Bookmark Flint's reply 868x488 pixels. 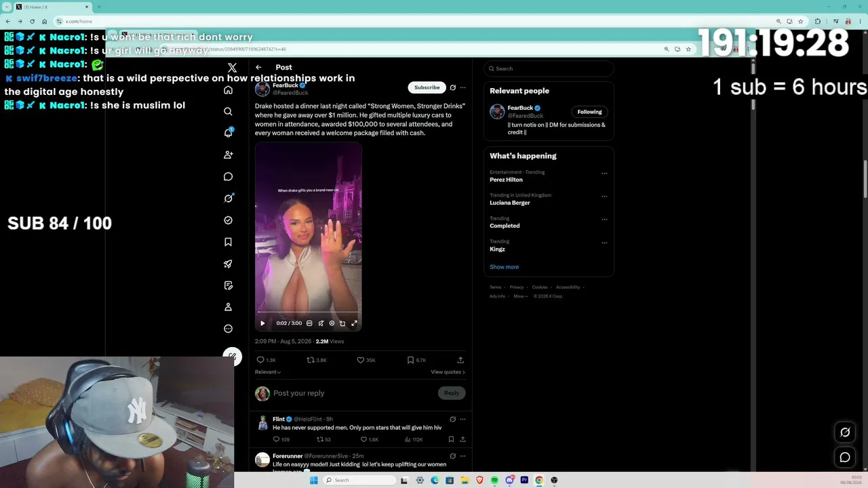(451, 439)
